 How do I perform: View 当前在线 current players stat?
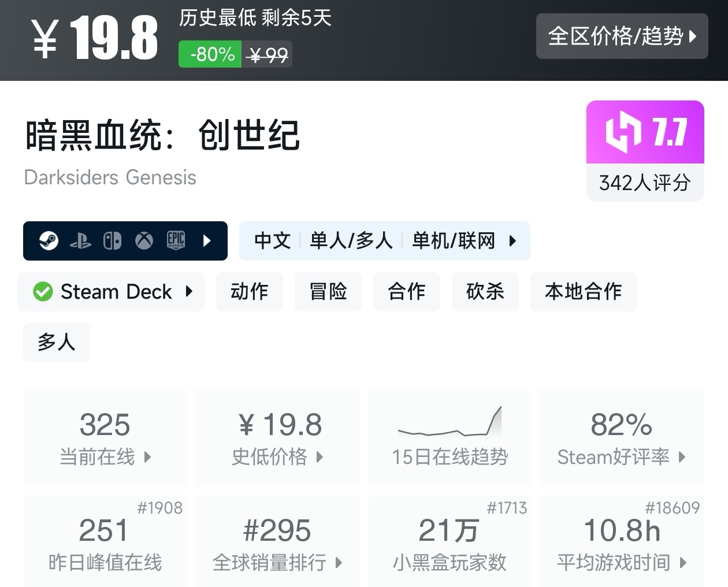click(105, 438)
